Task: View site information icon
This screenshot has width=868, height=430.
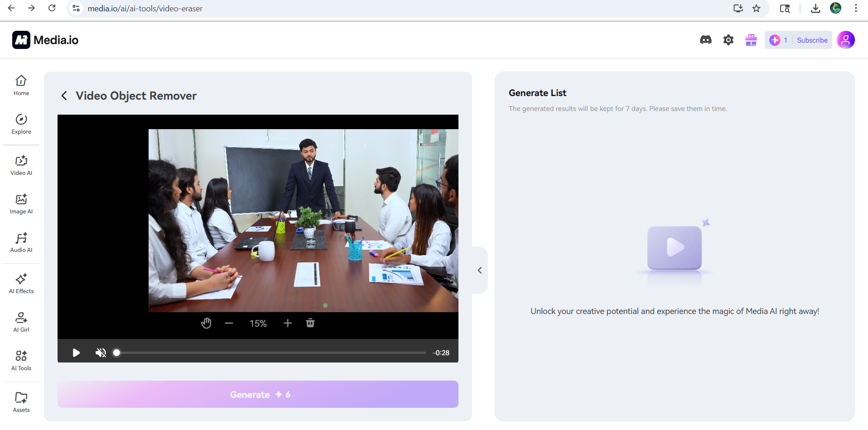Action: pos(76,8)
